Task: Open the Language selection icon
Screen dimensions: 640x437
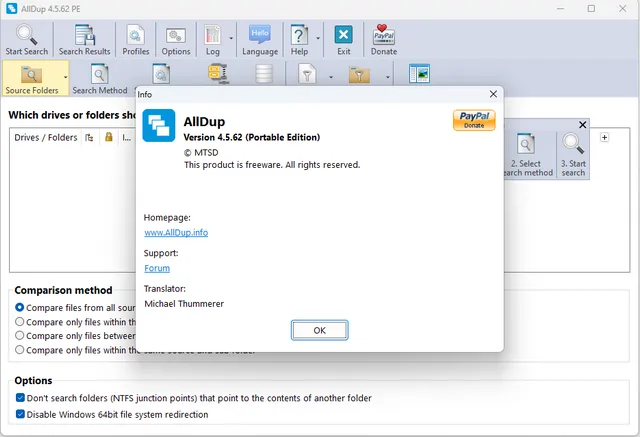Action: coord(260,34)
